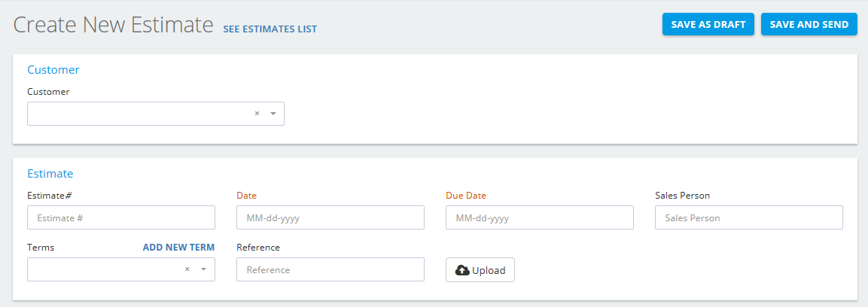The height and width of the screenshot is (307, 868).
Task: Open the Terms dropdown arrow
Action: coord(203,269)
